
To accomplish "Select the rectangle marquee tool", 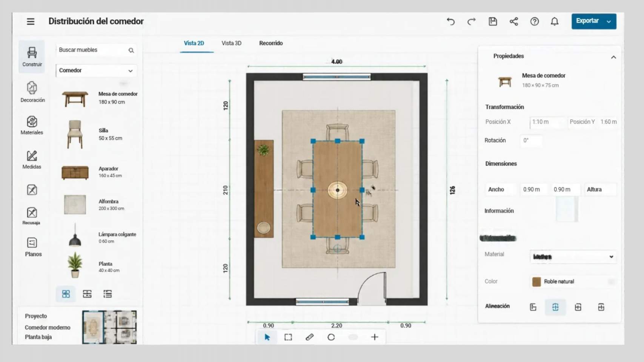I will 288,337.
